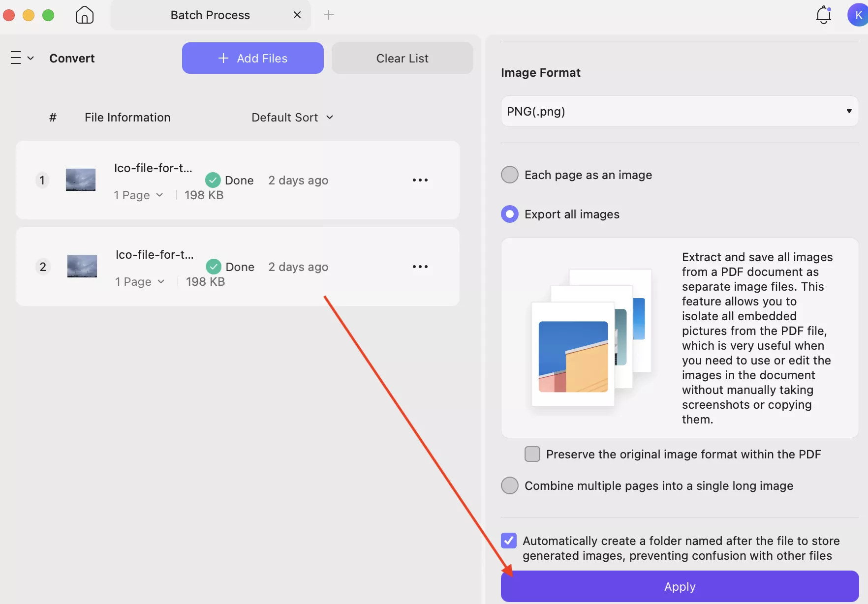
Task: Open the user profile avatar K
Action: [858, 15]
